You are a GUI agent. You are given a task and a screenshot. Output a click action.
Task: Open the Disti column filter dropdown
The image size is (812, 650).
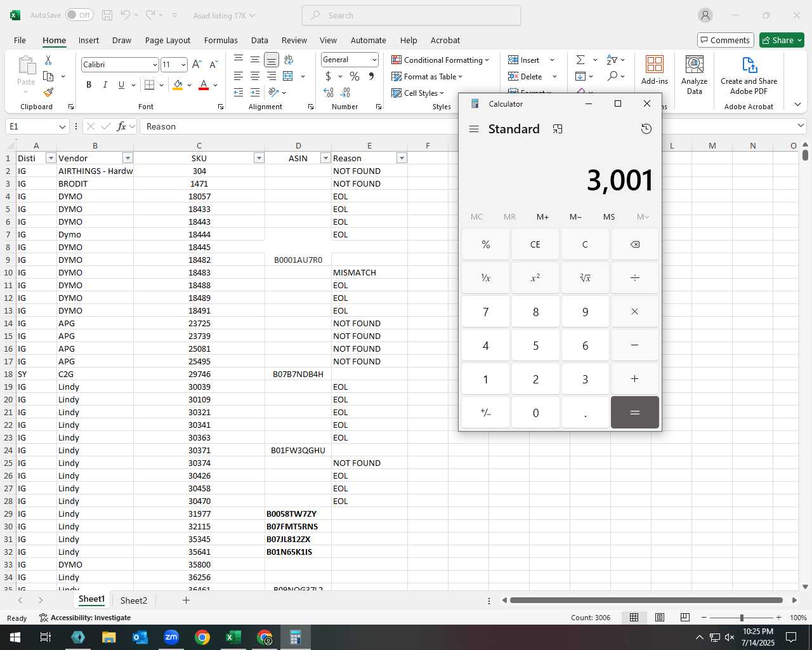51,158
